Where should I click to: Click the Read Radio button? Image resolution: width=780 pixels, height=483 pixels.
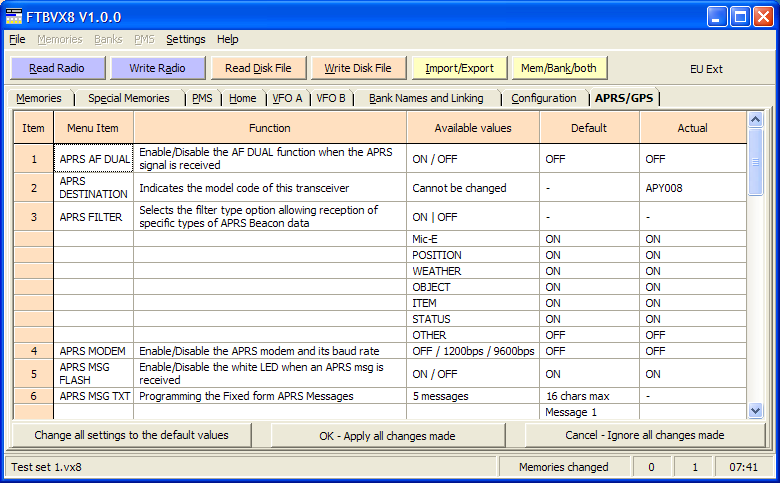click(56, 68)
